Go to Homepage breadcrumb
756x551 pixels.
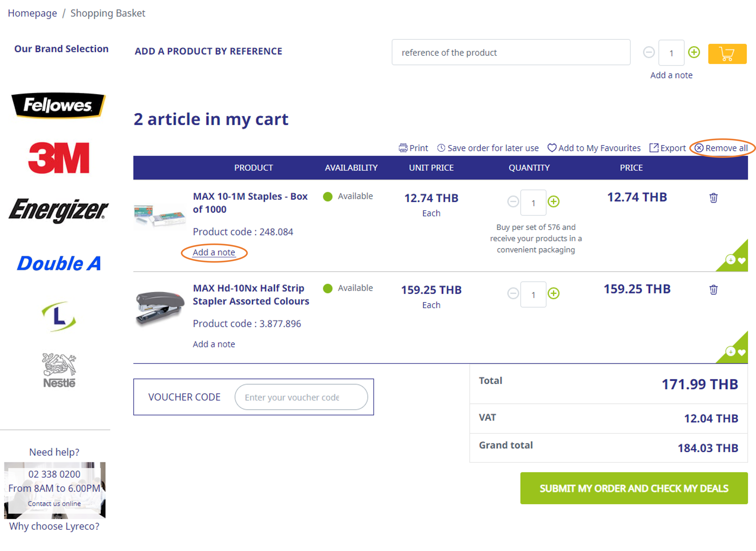(32, 13)
